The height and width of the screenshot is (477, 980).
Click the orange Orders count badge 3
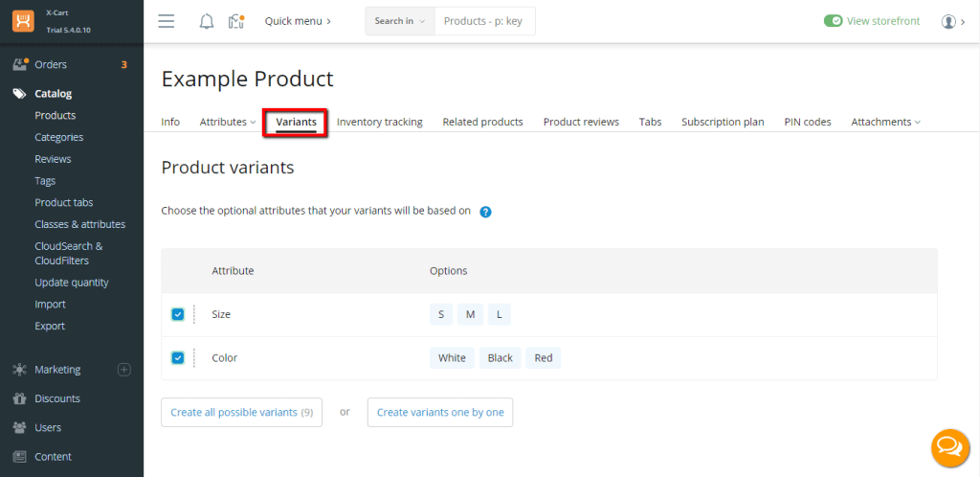point(123,64)
